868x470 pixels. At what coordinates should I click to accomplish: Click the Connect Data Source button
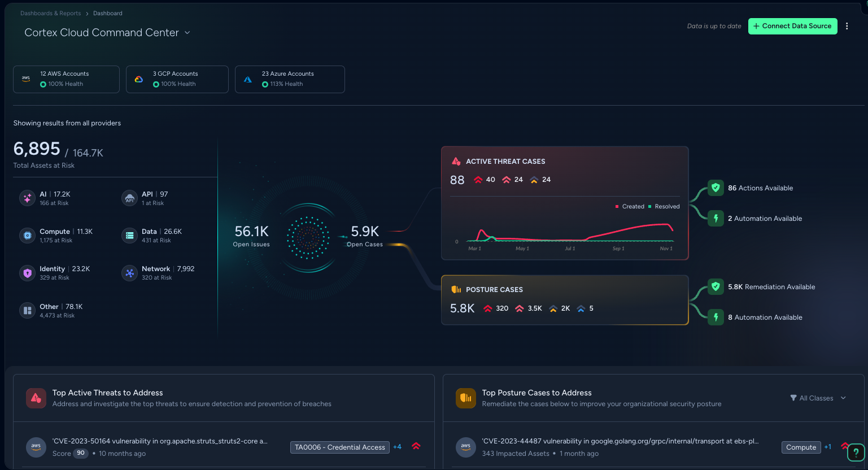tap(792, 26)
